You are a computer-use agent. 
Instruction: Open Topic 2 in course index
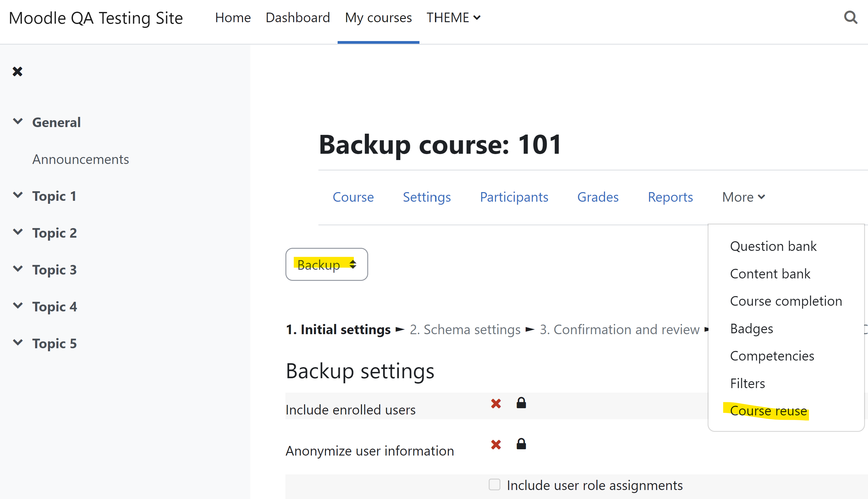pos(55,233)
